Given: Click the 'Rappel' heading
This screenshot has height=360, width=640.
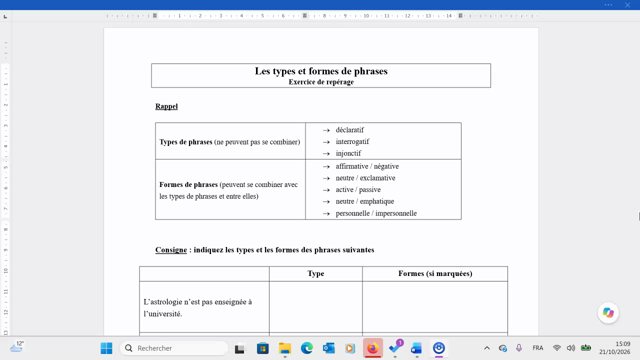Looking at the screenshot, I should [167, 107].
